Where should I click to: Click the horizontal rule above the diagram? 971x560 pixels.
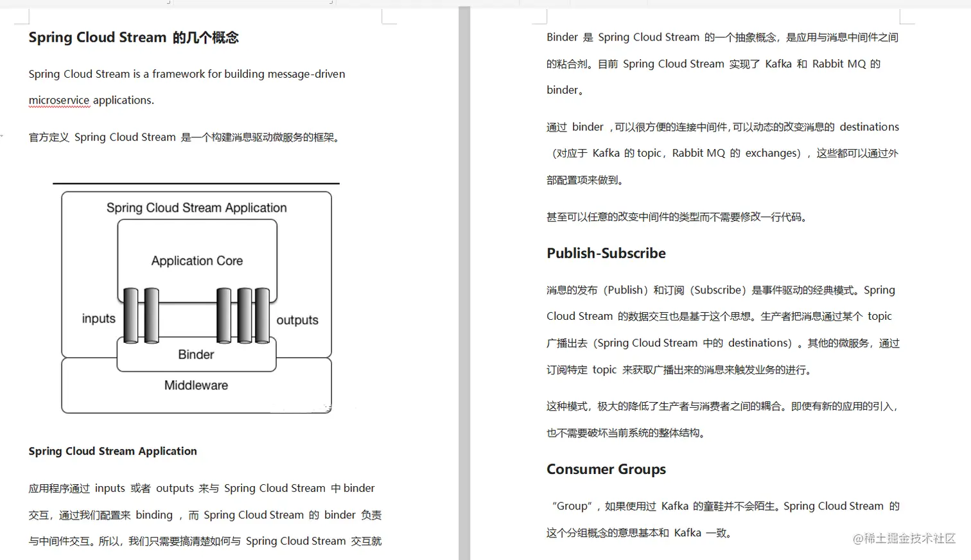tap(196, 182)
